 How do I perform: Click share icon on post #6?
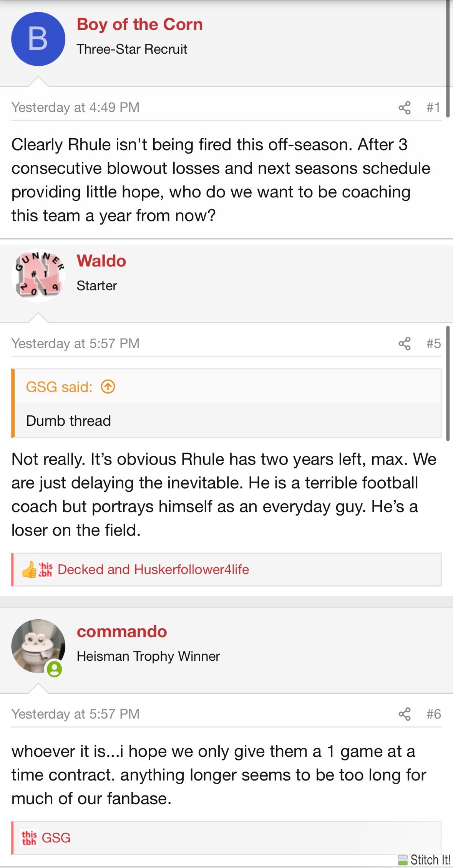pyautogui.click(x=404, y=714)
